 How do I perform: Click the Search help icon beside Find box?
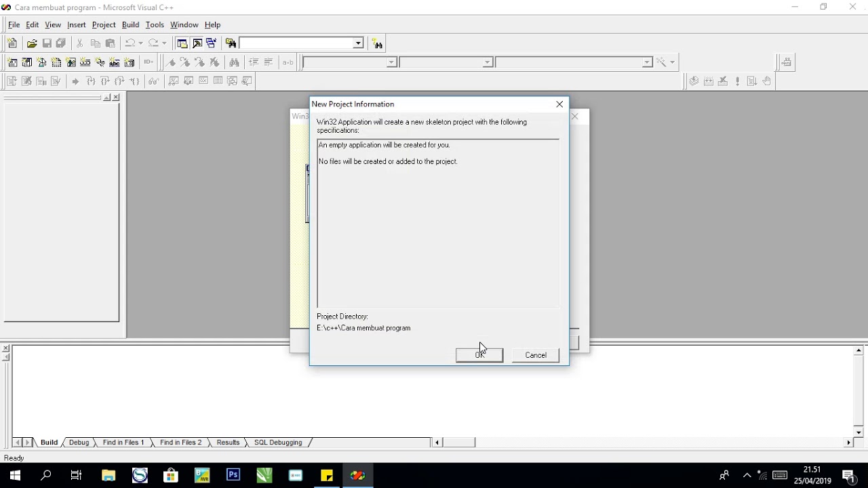pyautogui.click(x=378, y=43)
